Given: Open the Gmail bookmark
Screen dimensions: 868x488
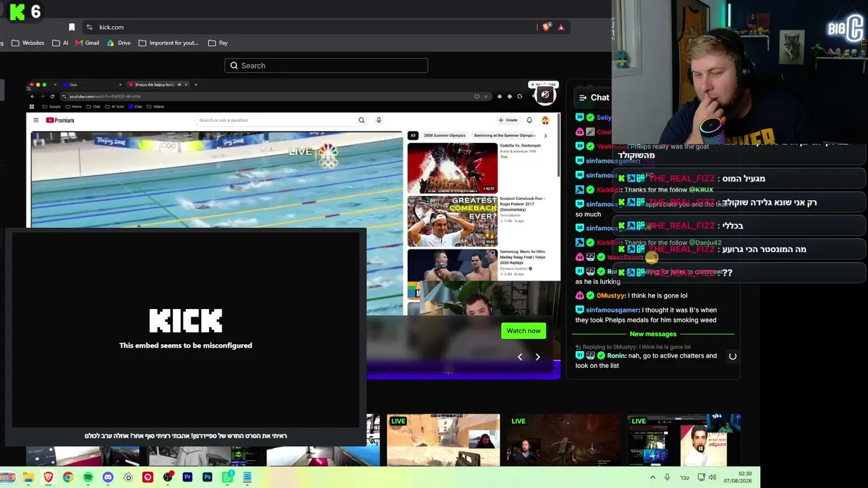Looking at the screenshot, I should (87, 43).
